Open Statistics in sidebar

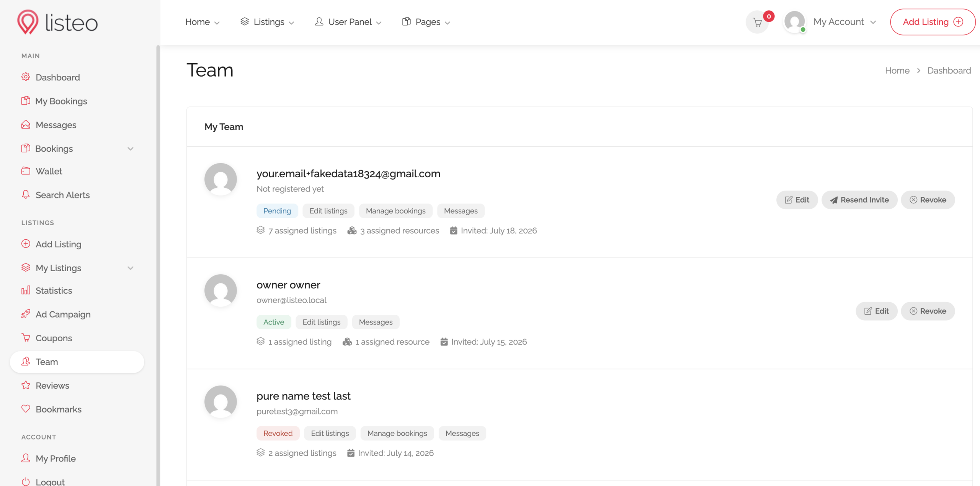[54, 291]
